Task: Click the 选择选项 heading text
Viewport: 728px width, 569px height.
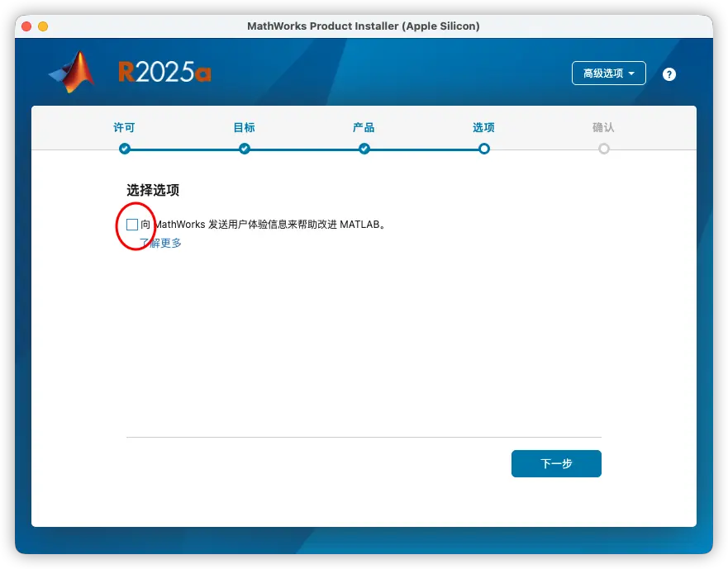Action: 153,190
